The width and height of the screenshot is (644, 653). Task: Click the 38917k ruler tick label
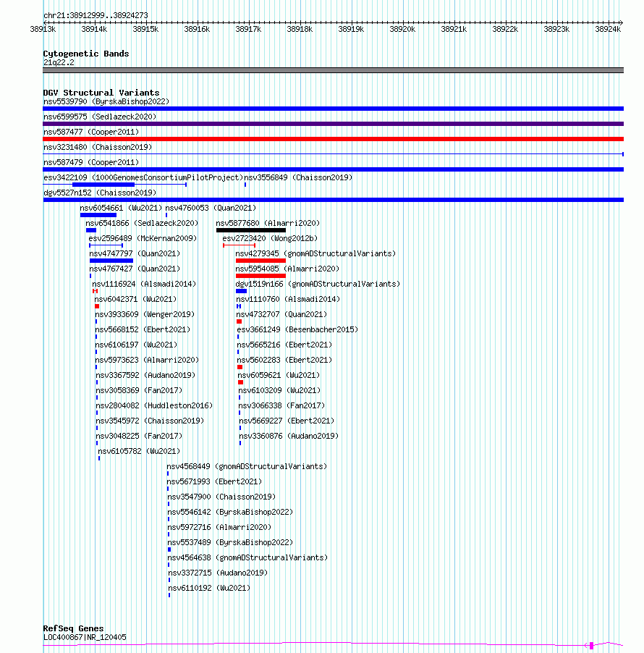click(x=248, y=29)
